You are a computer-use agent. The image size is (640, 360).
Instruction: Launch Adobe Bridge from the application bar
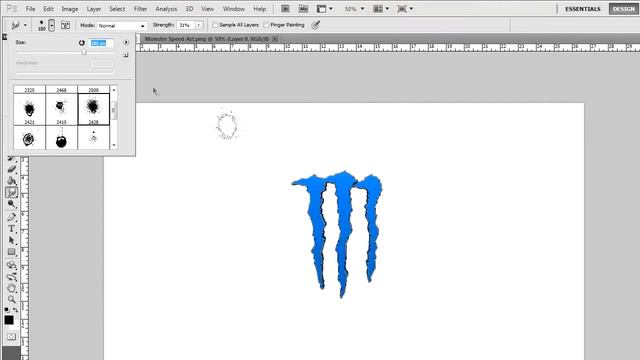pos(285,9)
